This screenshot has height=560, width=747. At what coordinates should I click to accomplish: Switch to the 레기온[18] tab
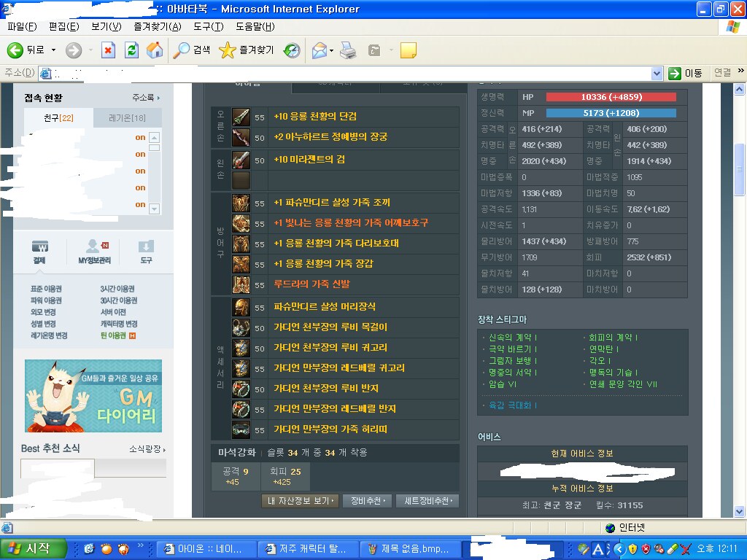click(127, 118)
